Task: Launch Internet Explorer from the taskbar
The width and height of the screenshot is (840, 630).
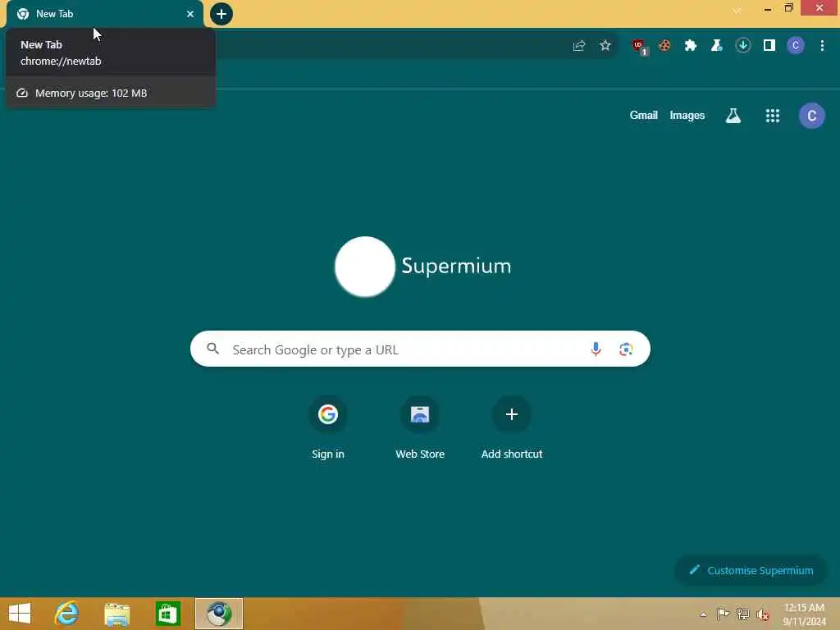Action: [x=67, y=614]
